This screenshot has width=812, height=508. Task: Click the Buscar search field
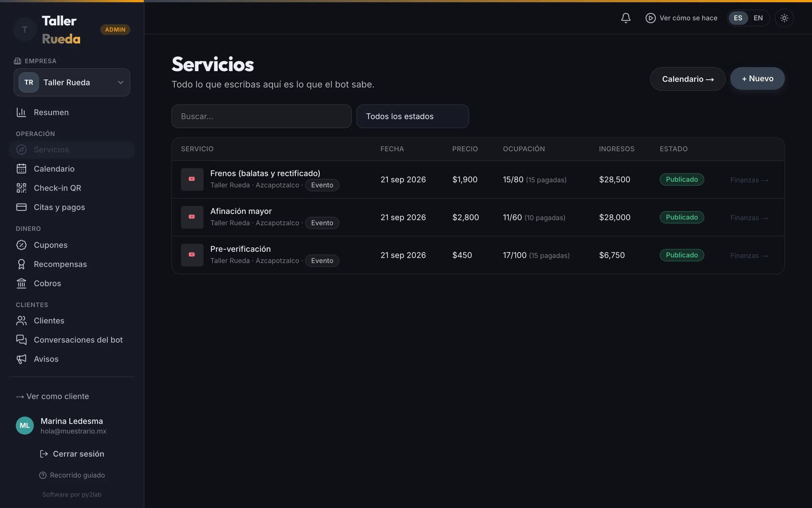[261, 116]
